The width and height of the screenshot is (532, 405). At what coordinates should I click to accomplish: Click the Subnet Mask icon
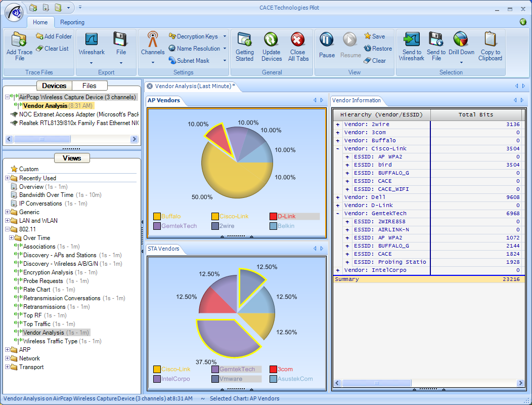tap(172, 60)
